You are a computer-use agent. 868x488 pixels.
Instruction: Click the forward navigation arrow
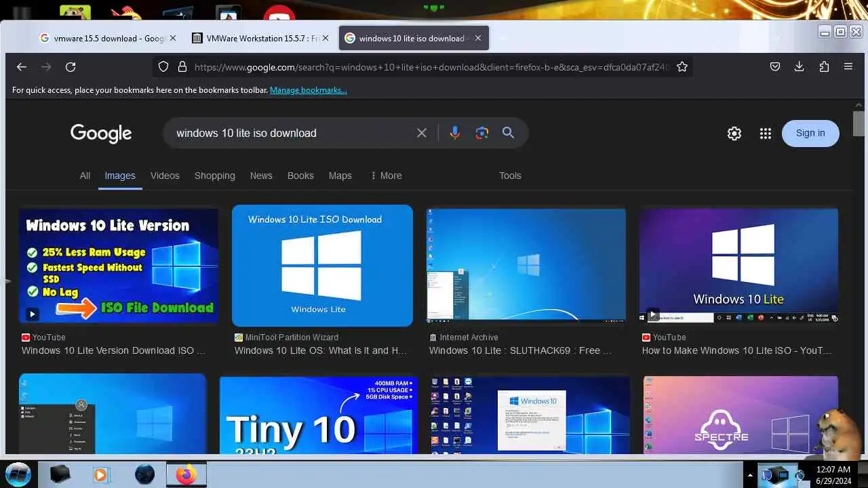click(x=46, y=66)
